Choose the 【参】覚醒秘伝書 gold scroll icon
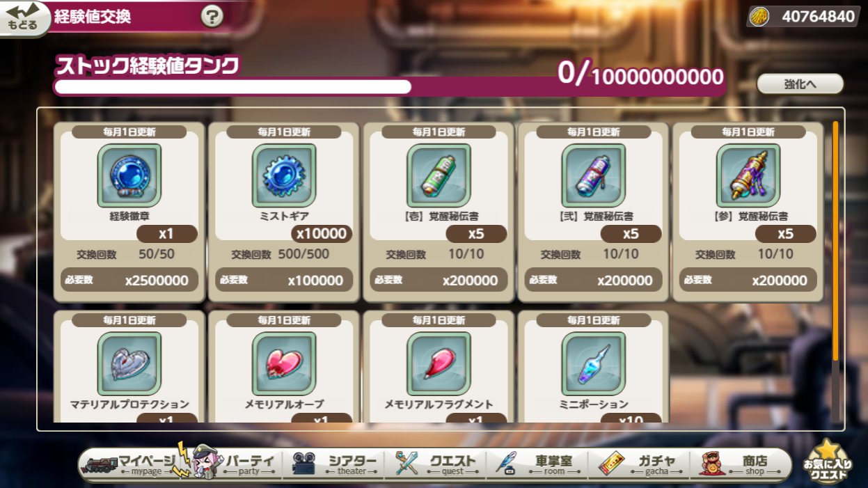The width and height of the screenshot is (868, 488). click(x=748, y=175)
